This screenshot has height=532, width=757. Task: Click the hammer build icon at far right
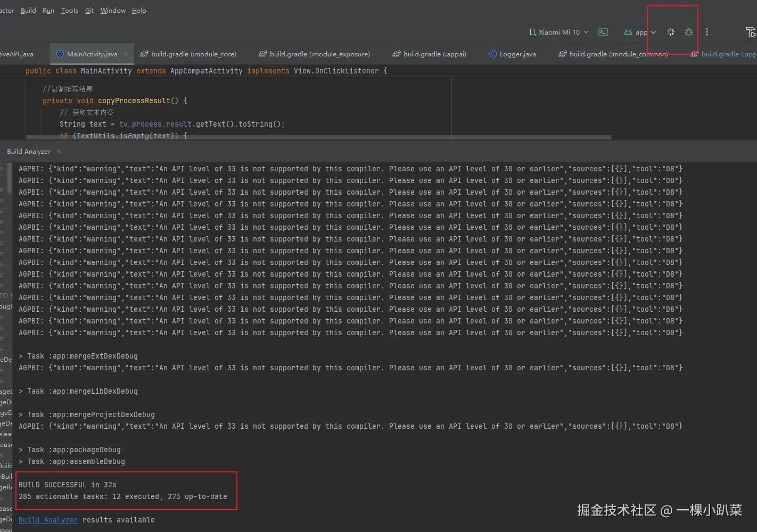pyautogui.click(x=751, y=32)
